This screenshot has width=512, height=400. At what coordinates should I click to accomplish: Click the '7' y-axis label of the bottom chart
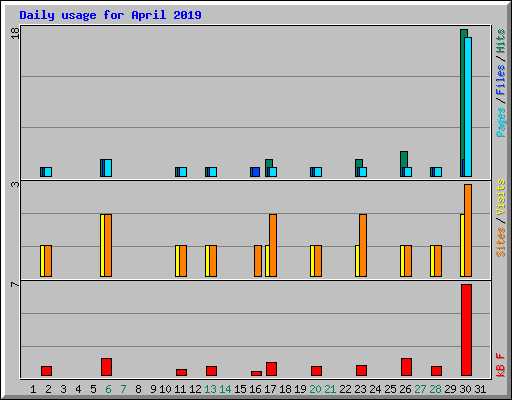(x=15, y=284)
